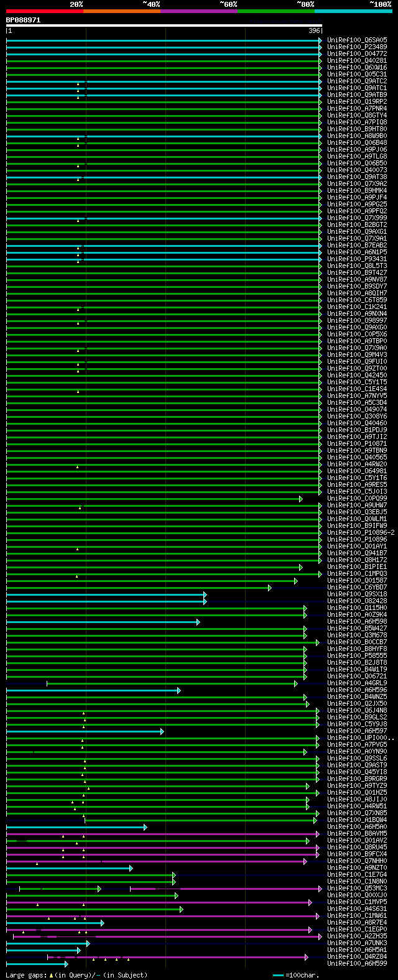
Task: Select the UniRef100_A8W9B0 label
Action: (x=357, y=136)
